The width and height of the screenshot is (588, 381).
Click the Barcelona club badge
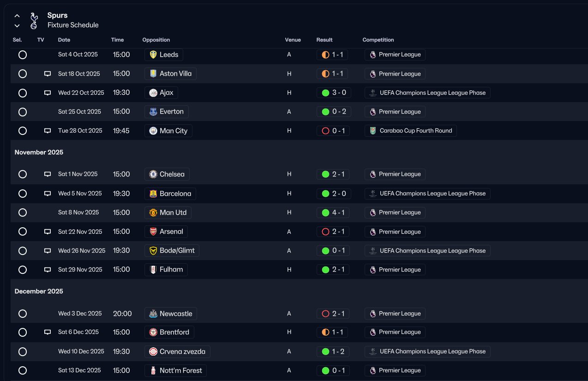[153, 194]
